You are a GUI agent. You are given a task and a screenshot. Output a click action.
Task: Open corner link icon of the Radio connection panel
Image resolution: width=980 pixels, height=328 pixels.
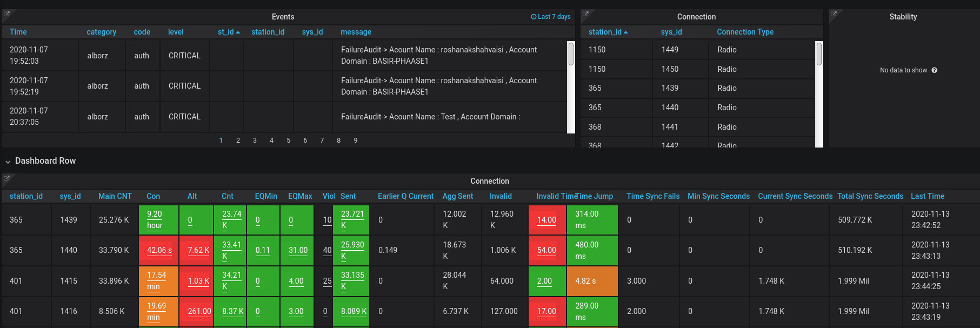(585, 14)
